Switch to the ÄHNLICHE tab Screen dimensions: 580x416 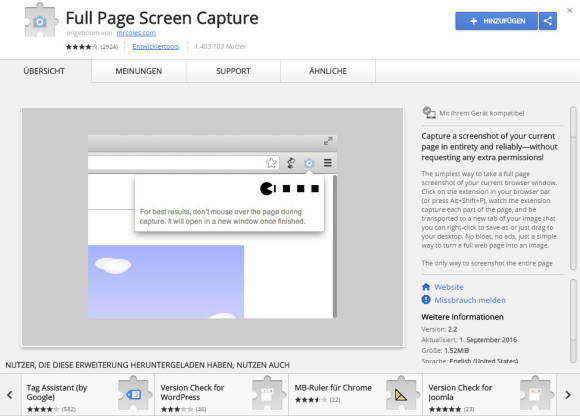(328, 71)
